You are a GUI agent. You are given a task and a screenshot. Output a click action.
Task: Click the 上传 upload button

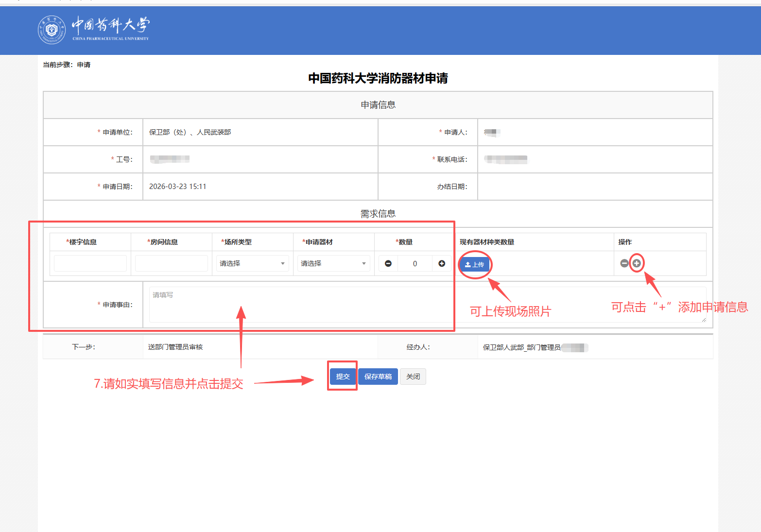click(x=474, y=264)
